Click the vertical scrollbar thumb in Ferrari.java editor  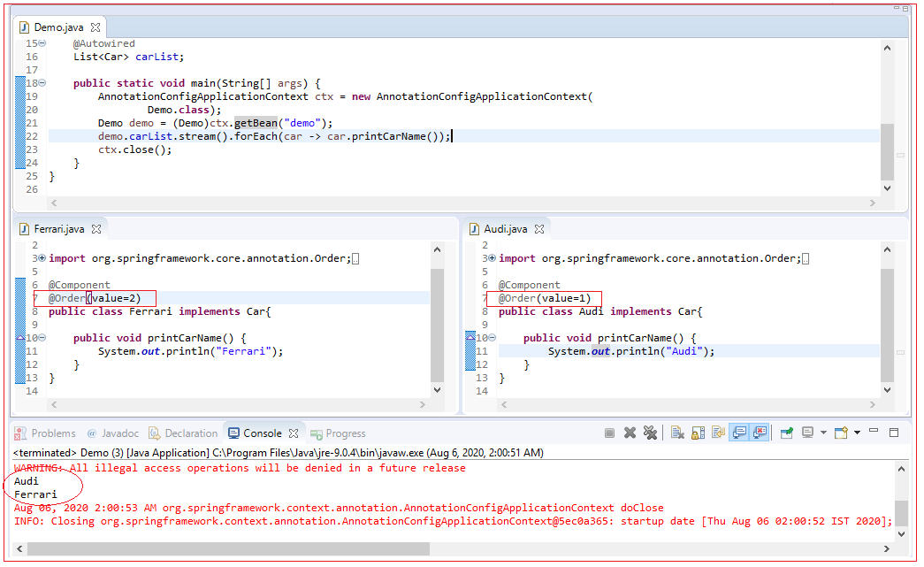(x=437, y=326)
